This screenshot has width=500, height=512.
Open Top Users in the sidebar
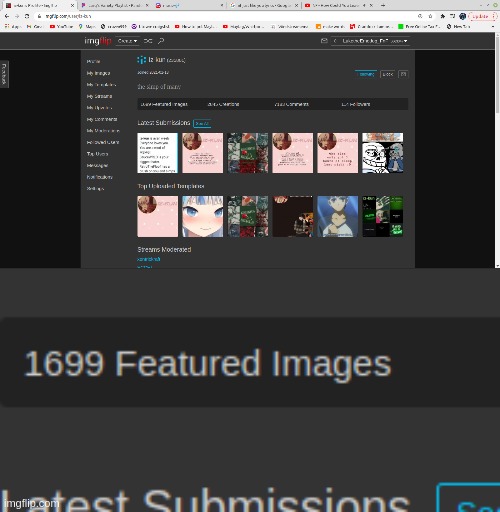97,154
